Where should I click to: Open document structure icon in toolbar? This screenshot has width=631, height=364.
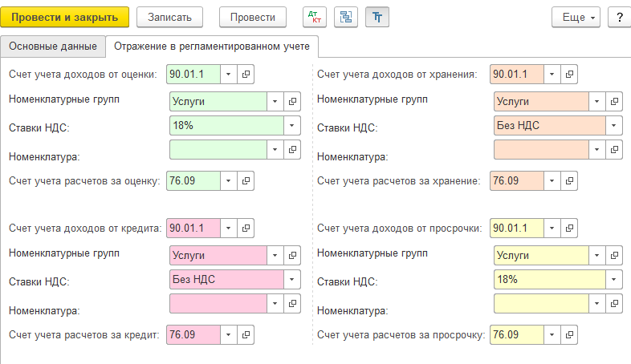[x=346, y=18]
